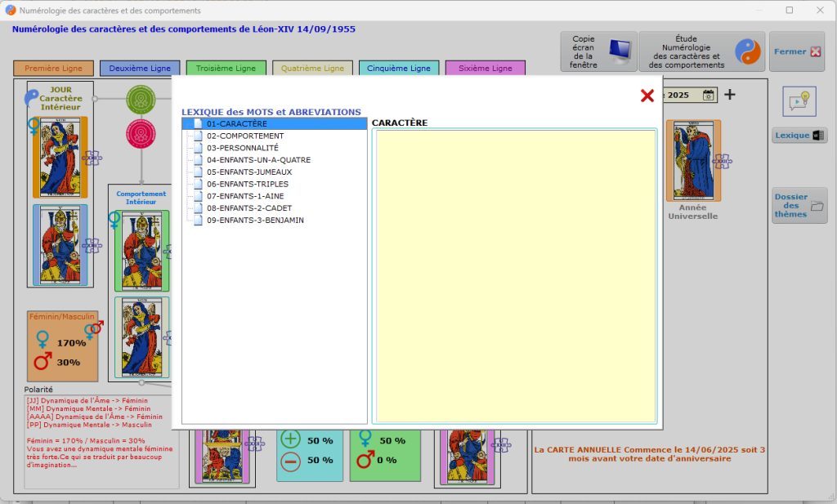Click the yin-yang icon near JOUR label
This screenshot has width=837, height=504.
click(31, 98)
